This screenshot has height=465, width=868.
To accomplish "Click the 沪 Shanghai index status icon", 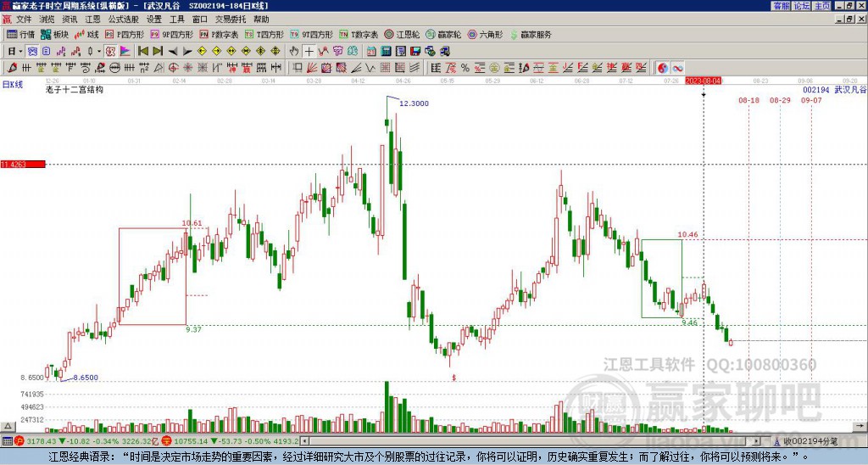I will click(19, 441).
